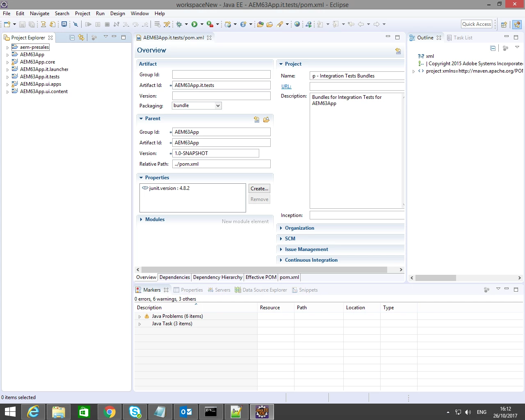Expand the Continuous Integration section

[x=281, y=260]
